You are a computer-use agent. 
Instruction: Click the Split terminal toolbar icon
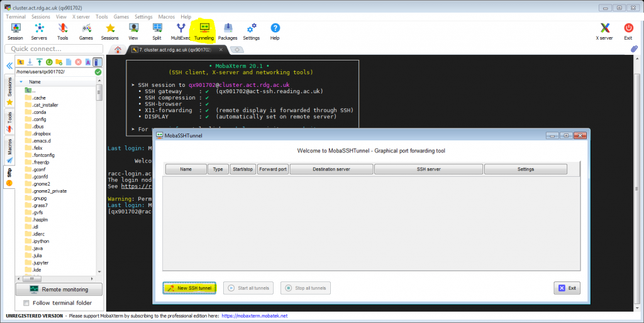tap(157, 30)
